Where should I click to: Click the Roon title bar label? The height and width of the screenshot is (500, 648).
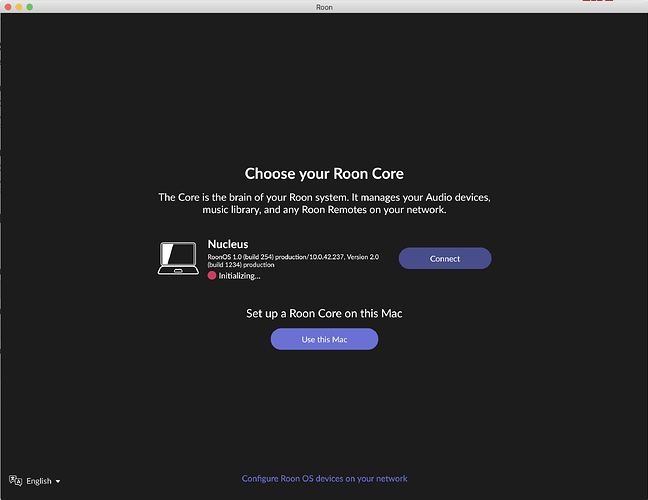[324, 7]
